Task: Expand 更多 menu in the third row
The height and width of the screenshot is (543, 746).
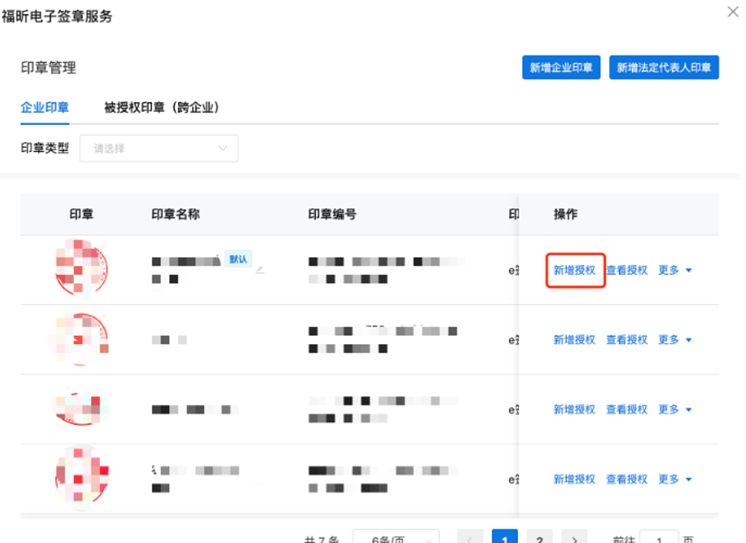Action: tap(675, 410)
